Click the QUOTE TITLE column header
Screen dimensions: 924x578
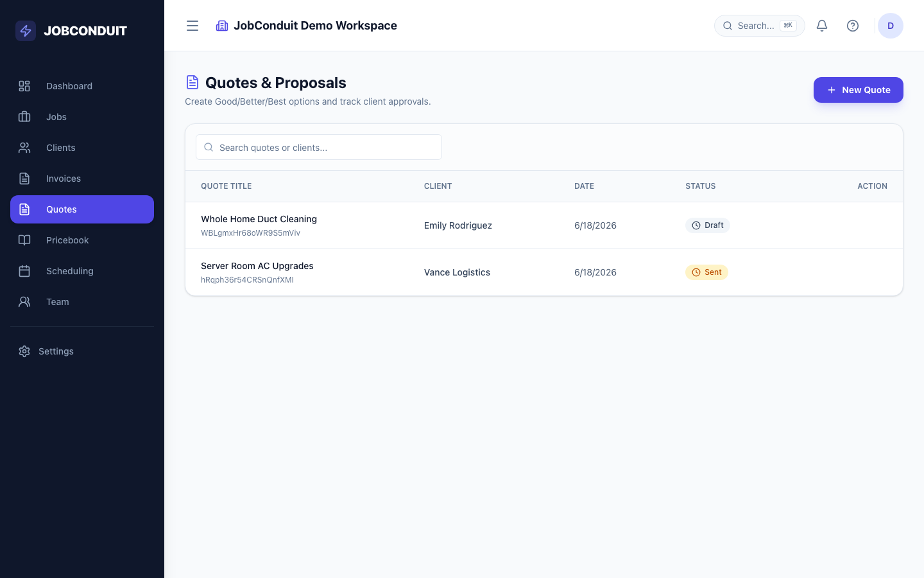[226, 186]
